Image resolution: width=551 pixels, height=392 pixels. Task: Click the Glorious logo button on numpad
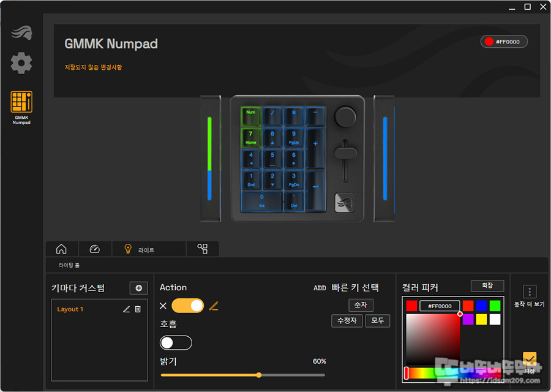point(345,203)
